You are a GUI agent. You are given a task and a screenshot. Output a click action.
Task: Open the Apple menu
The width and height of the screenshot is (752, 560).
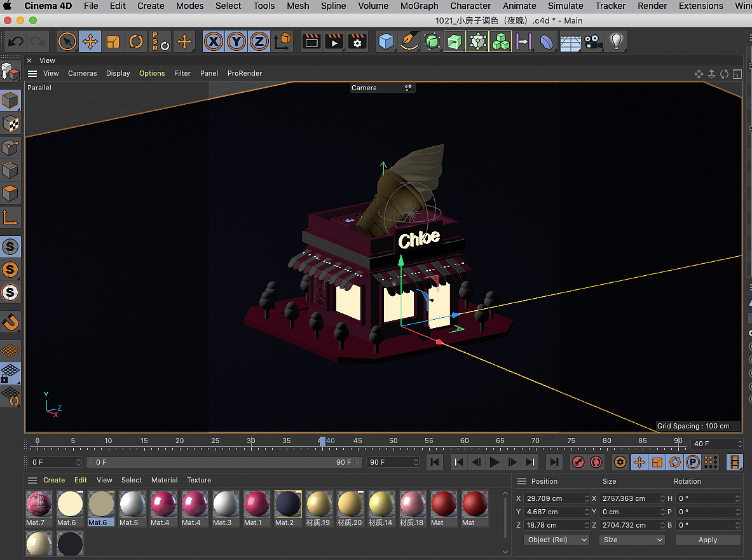click(8, 6)
